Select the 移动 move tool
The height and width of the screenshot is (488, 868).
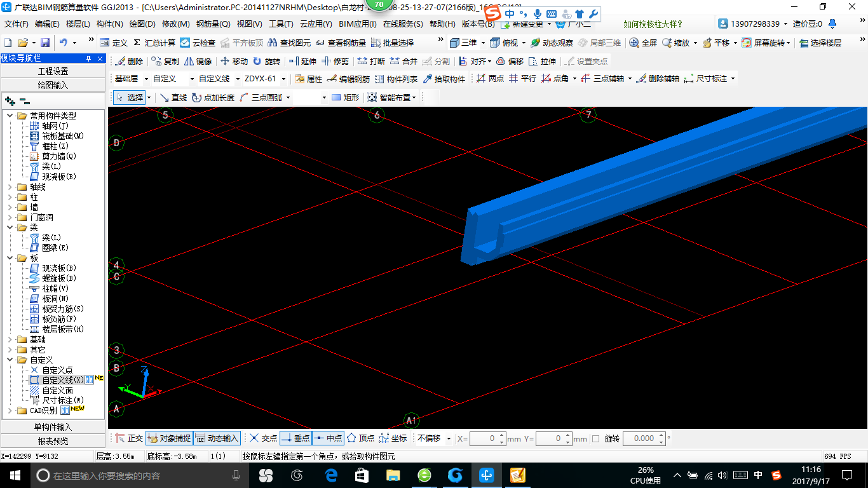click(x=234, y=61)
